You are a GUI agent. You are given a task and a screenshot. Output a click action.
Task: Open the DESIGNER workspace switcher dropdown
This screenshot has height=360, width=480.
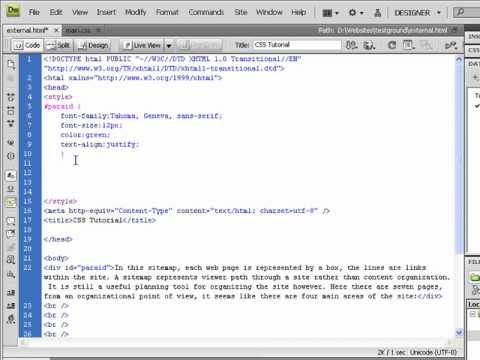pyautogui.click(x=418, y=13)
